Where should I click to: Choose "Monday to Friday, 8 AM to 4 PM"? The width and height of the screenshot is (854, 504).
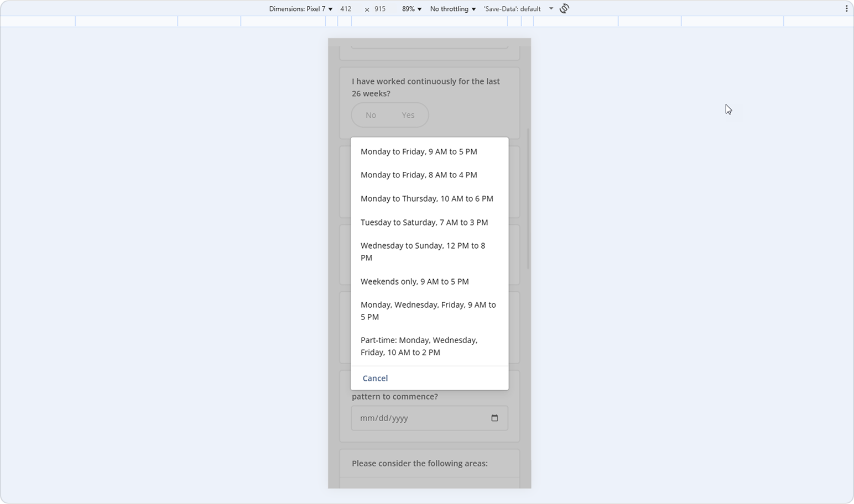[x=419, y=175]
